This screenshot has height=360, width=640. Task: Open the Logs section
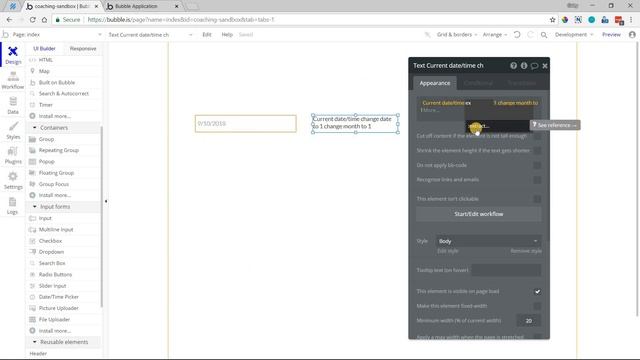[x=13, y=206]
